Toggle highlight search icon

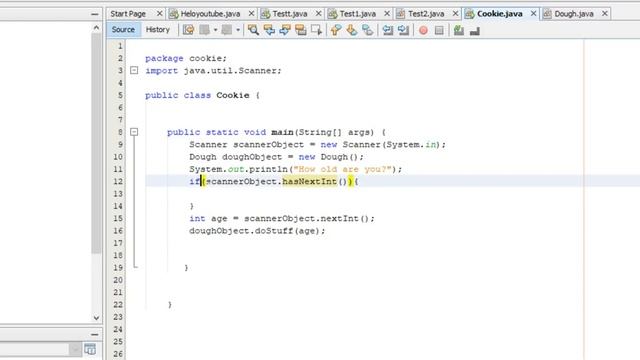301,30
